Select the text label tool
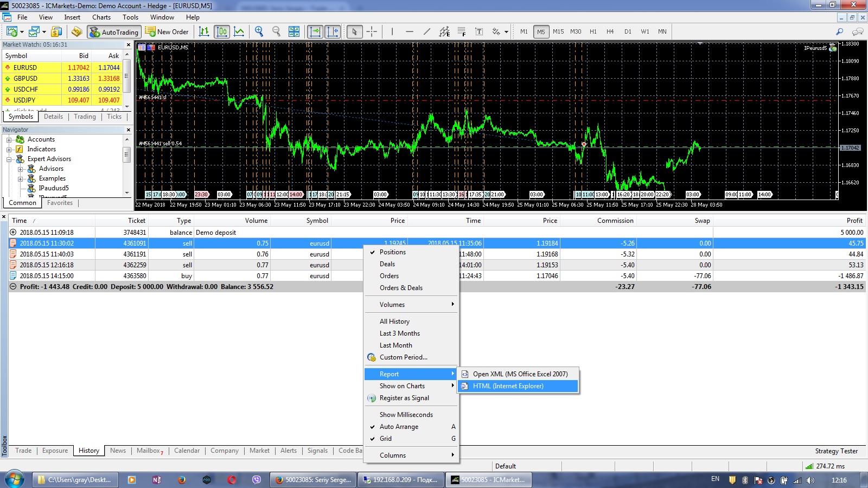This screenshot has height=488, width=868. pos(479,31)
